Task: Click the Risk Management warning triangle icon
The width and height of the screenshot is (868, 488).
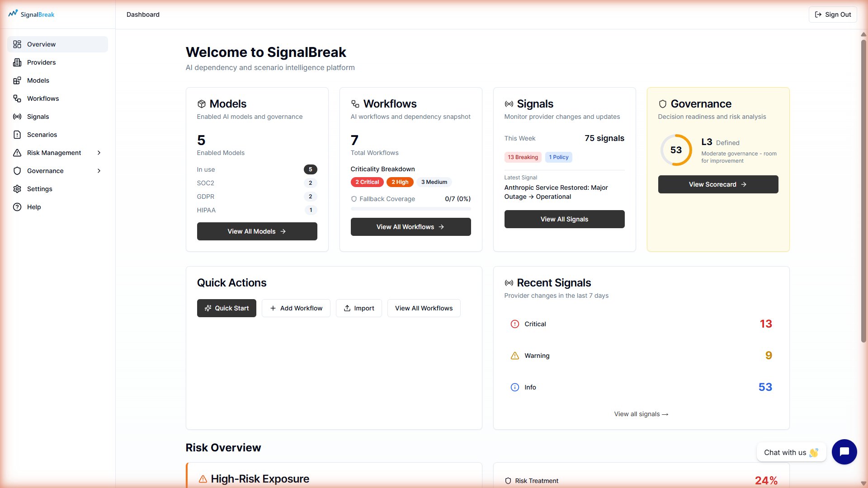Action: tap(17, 153)
